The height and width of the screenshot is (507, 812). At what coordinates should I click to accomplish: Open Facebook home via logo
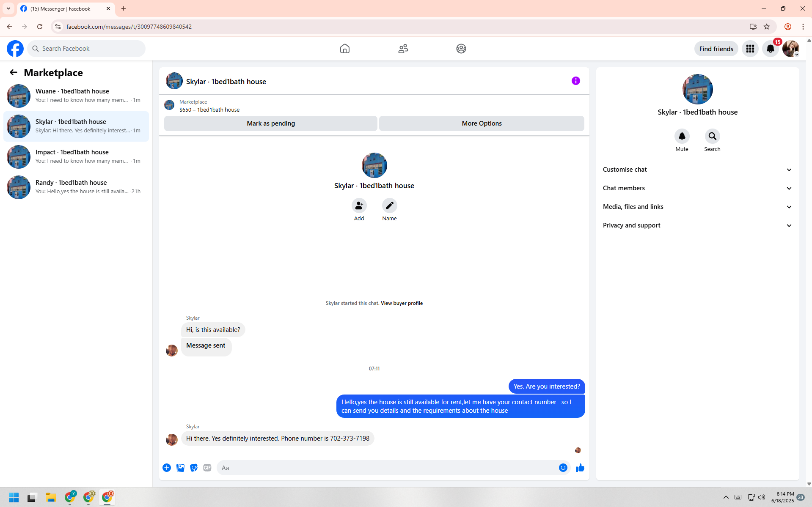point(15,49)
